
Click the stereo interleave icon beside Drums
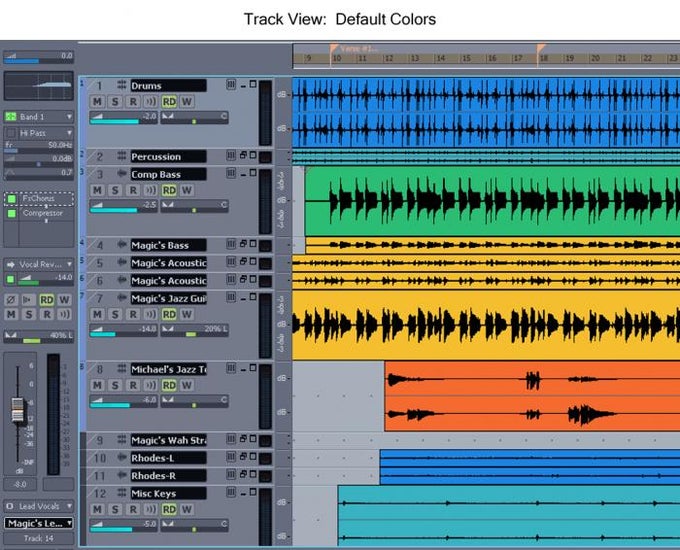(122, 85)
